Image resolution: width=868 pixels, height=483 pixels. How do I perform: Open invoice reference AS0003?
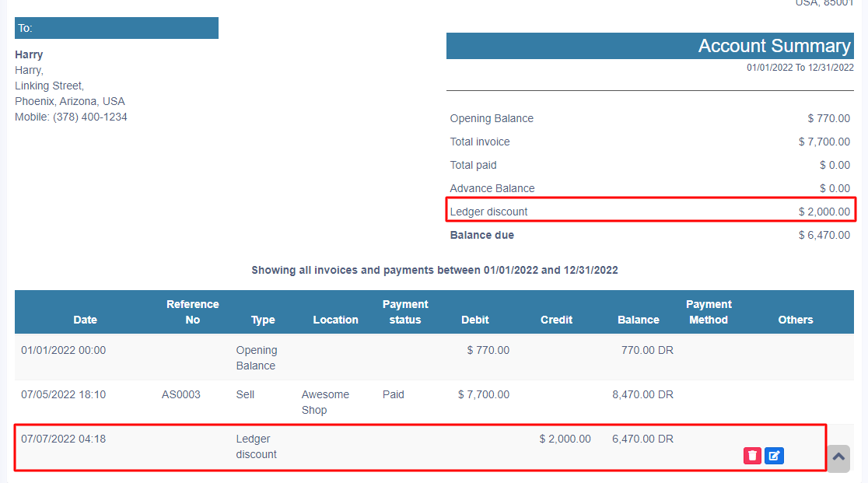[180, 394]
